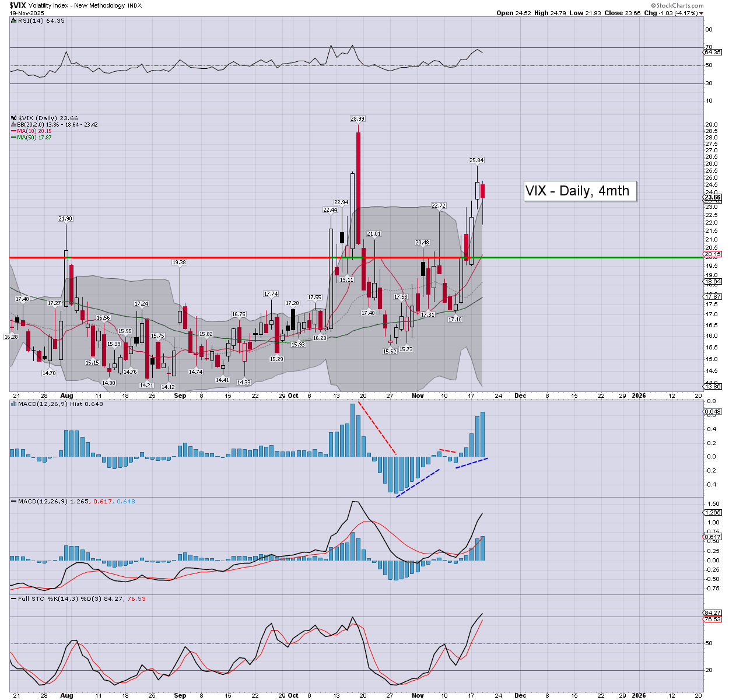Click the 'VIX - Daily, 4mth' annotation box
This screenshot has width=729, height=700.
pyautogui.click(x=580, y=191)
